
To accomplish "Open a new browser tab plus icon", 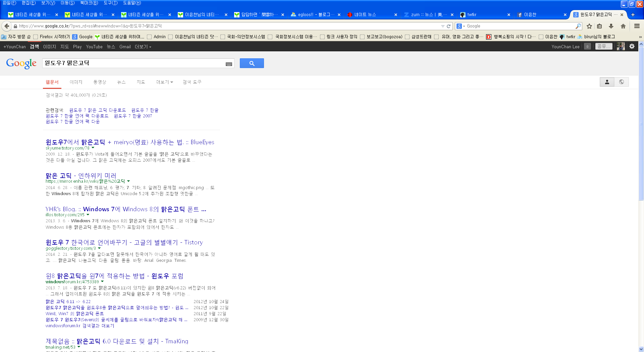I will pos(633,15).
